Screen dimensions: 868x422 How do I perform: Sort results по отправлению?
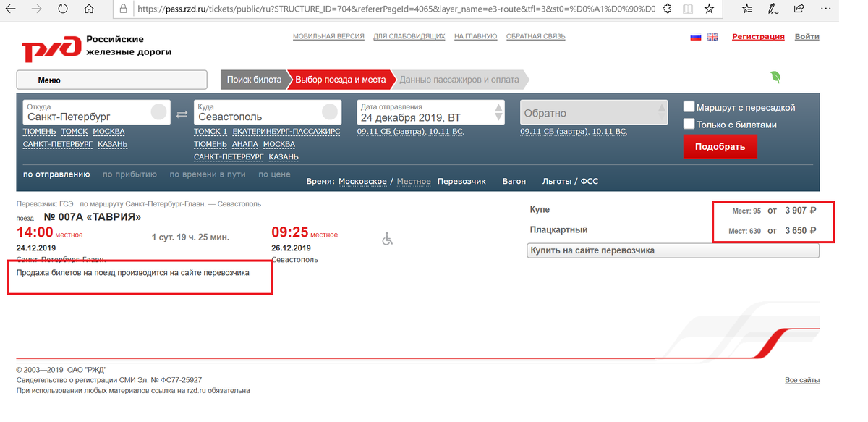coord(56,174)
